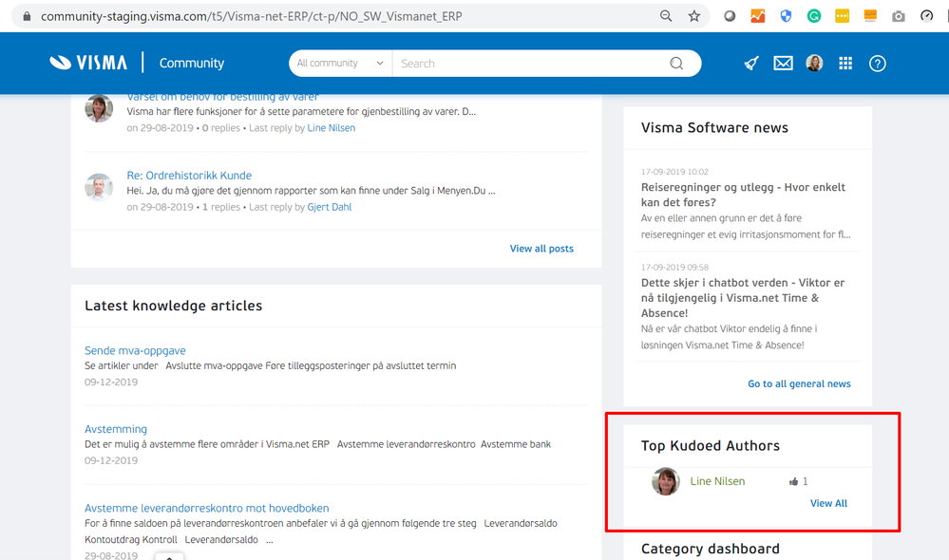Viewport: 949px width, 560px height.
Task: Click Line Nilsen's avatar in Top Kudoed Authors
Action: (x=666, y=481)
